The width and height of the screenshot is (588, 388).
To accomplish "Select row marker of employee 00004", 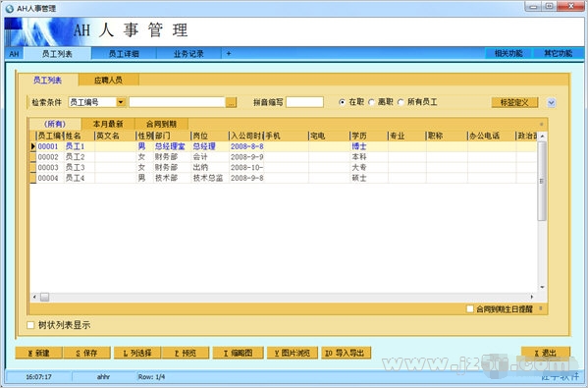I will (x=33, y=178).
